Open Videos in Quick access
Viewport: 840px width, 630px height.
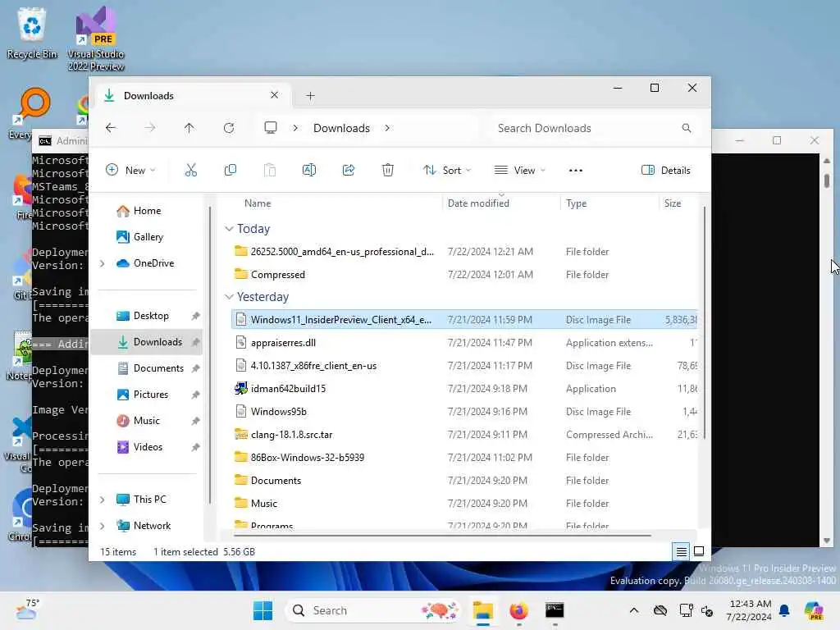[148, 447]
